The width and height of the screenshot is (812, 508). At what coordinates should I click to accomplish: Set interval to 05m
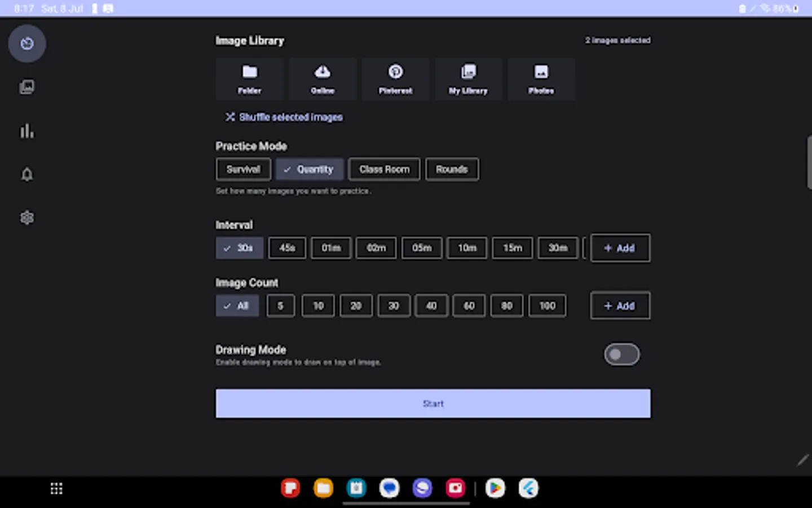tap(422, 248)
